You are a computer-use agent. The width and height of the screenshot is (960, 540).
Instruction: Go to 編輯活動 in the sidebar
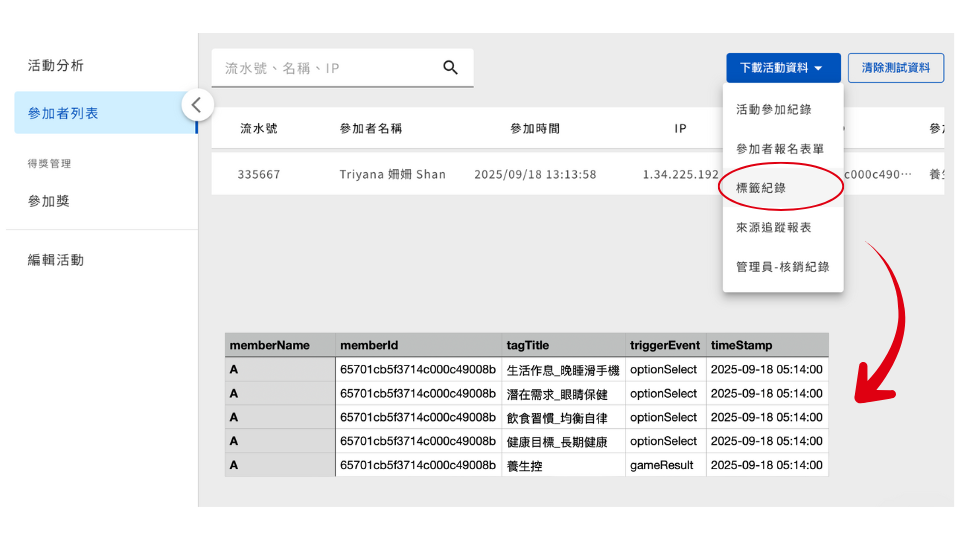tap(56, 260)
